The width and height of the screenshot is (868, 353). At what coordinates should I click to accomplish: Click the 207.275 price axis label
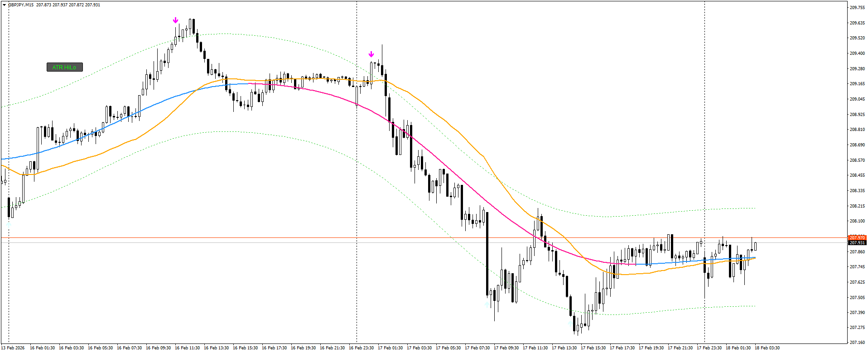pos(857,328)
